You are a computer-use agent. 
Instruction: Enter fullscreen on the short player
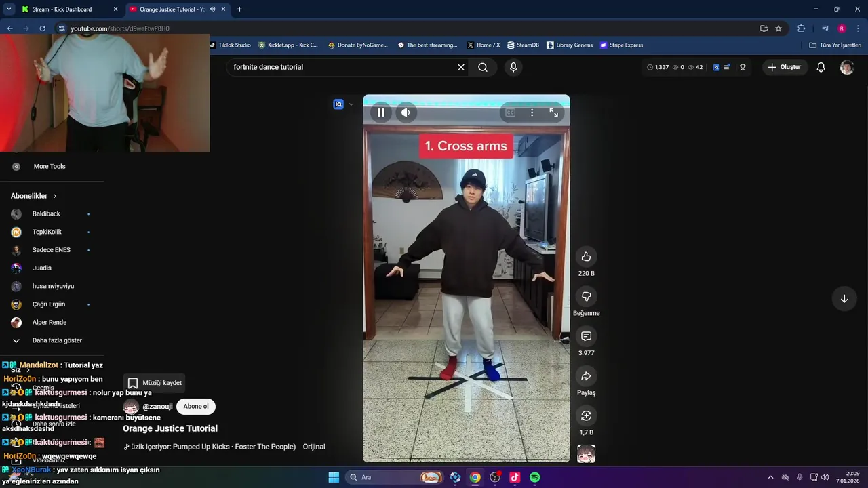[x=553, y=113]
